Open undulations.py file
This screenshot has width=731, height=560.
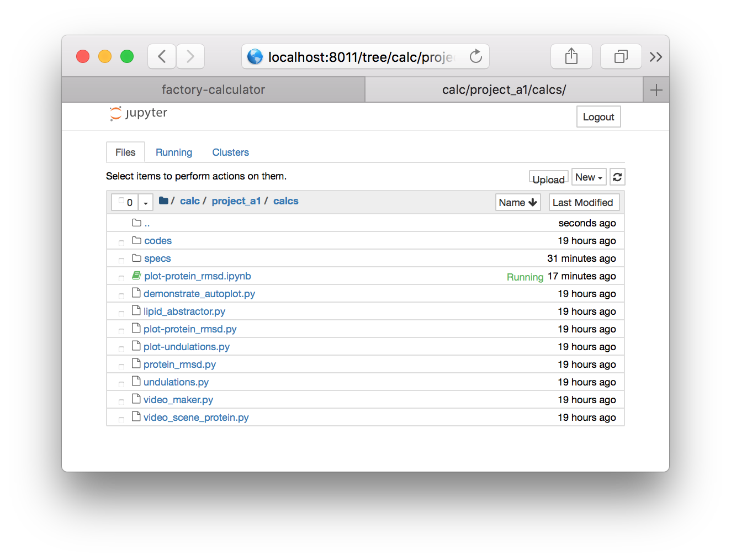pos(176,382)
